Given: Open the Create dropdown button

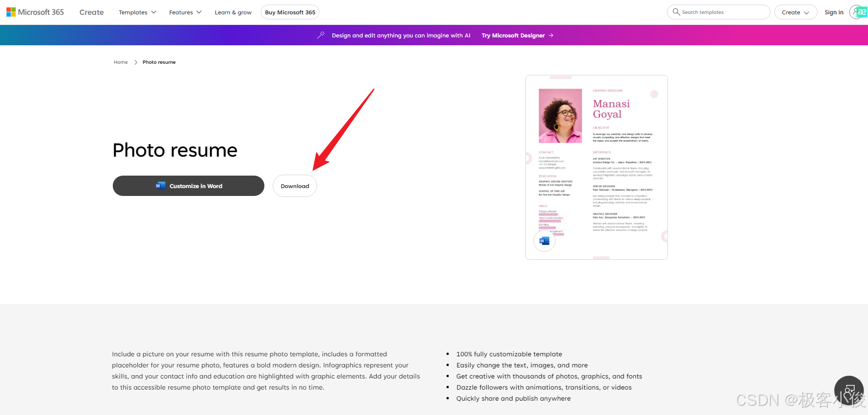Looking at the screenshot, I should (795, 12).
